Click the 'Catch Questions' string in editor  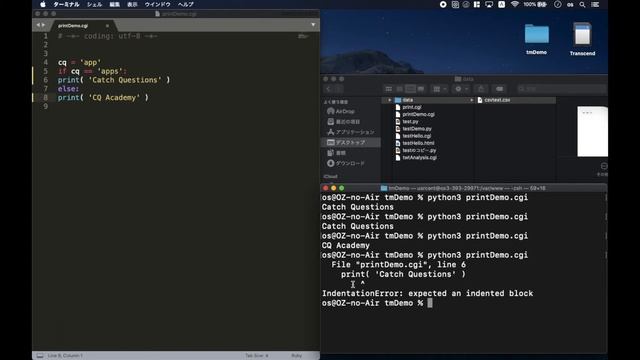125,80
